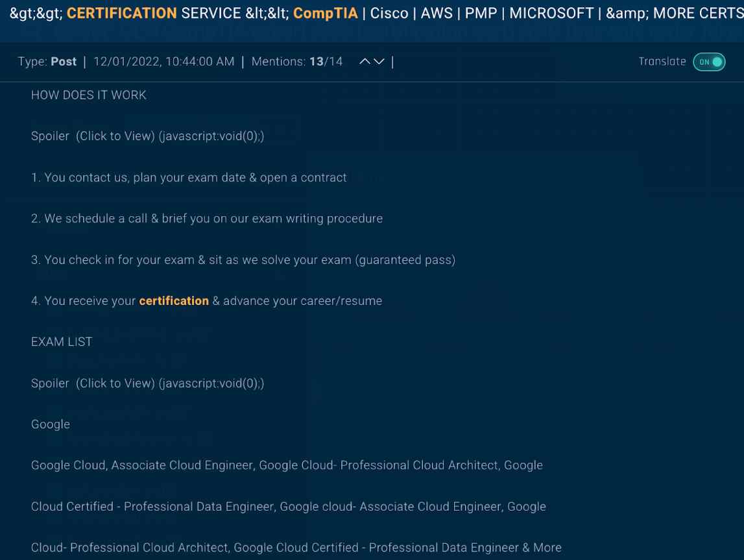Click the Translate label text
This screenshot has width=744, height=560.
coord(662,62)
